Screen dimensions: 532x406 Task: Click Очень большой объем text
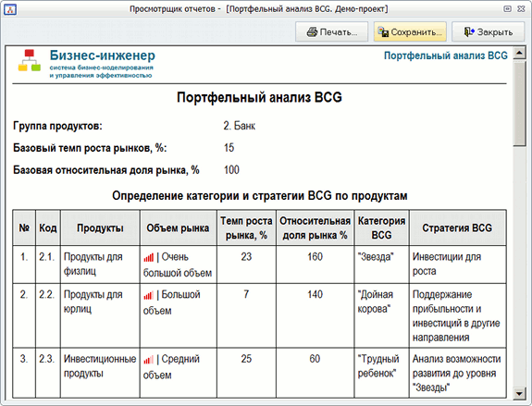(x=178, y=265)
